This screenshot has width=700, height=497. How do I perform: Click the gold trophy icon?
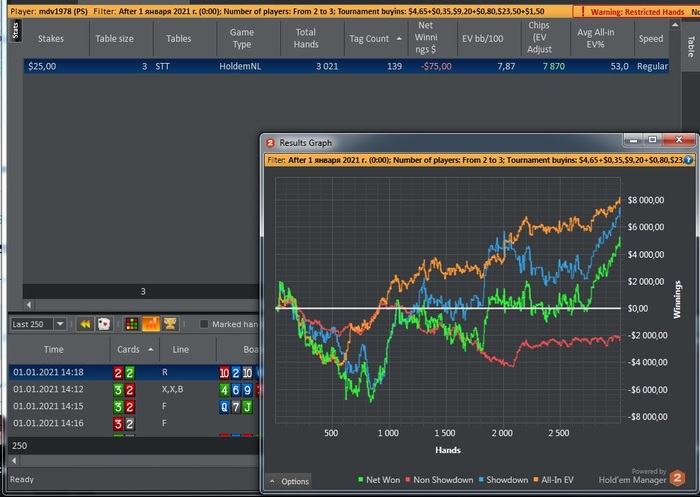pyautogui.click(x=170, y=324)
